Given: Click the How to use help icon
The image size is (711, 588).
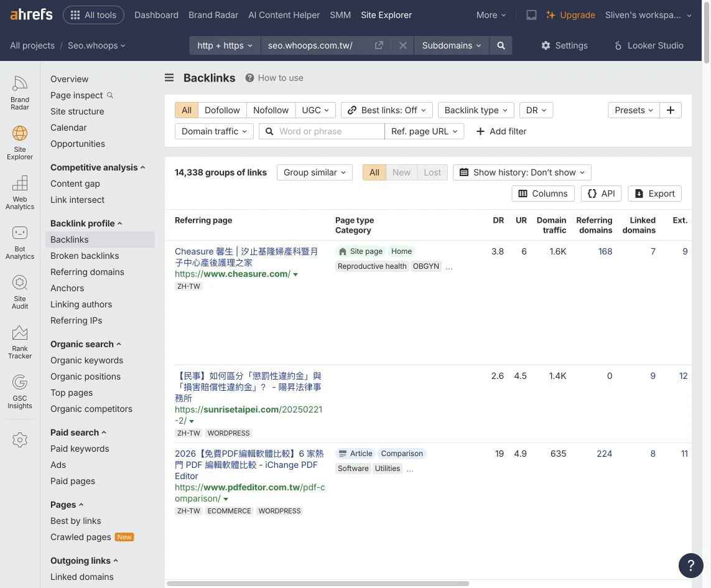Looking at the screenshot, I should (x=249, y=78).
